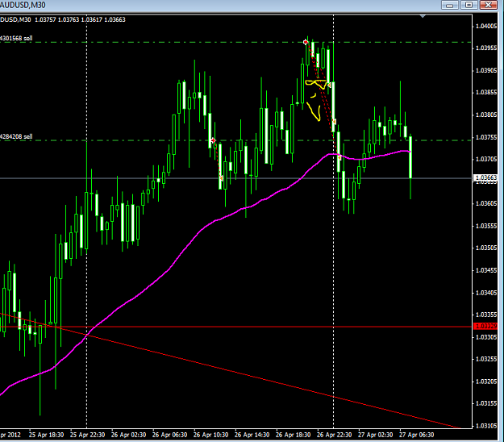Click the 1.03355 price scale label
This screenshot has width=504, height=442.
pos(486,315)
